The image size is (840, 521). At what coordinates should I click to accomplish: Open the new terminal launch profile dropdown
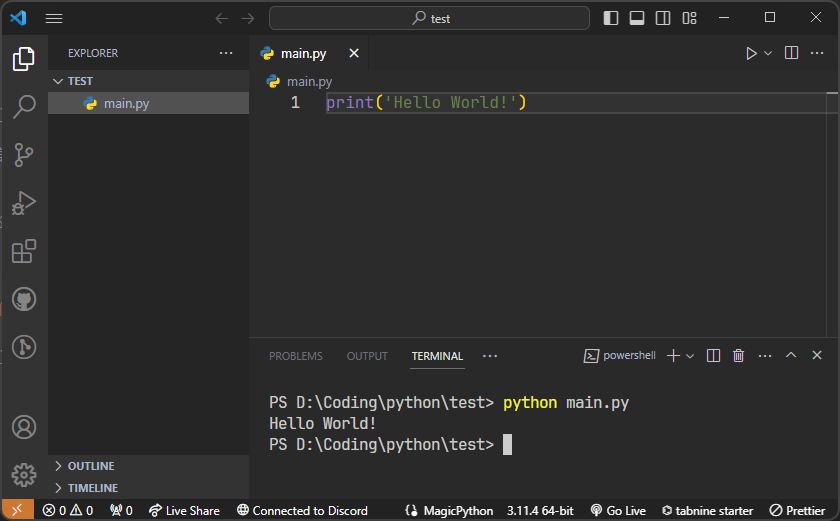coord(690,356)
